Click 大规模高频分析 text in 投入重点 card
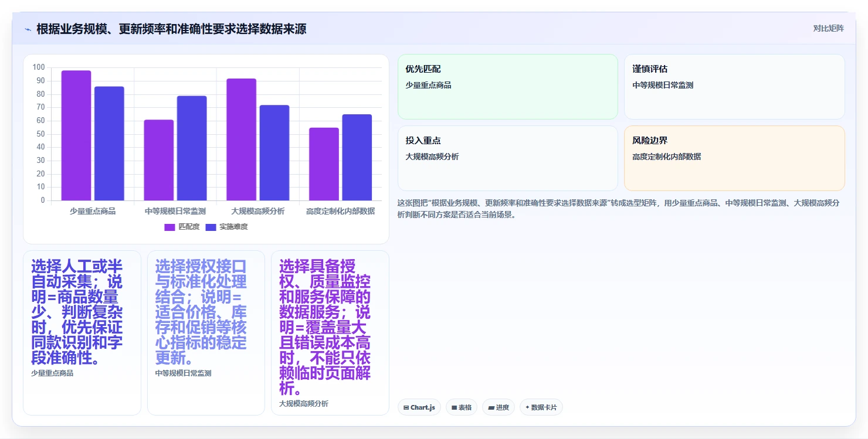The image size is (868, 439). coord(432,156)
